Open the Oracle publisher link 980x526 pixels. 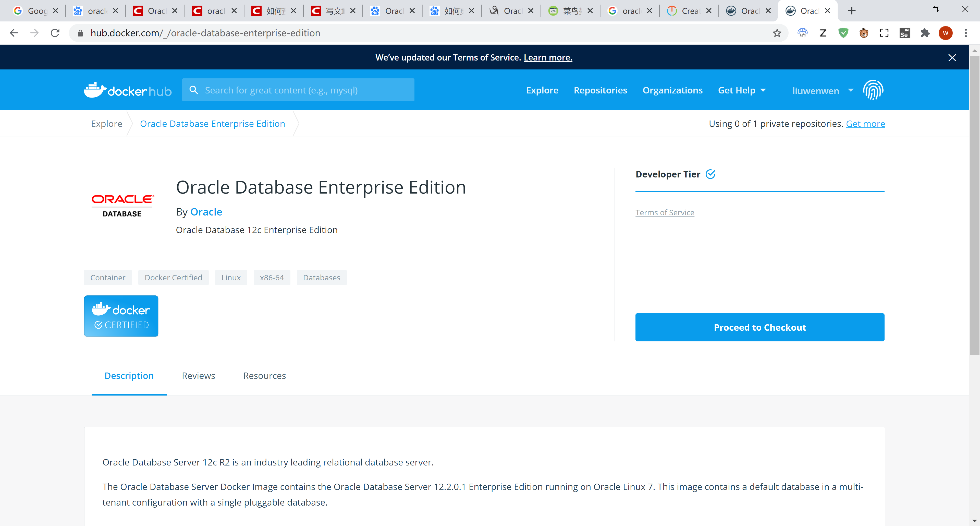206,212
